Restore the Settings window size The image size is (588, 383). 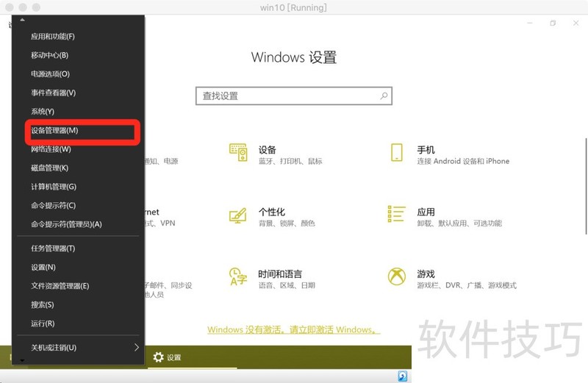[553, 24]
